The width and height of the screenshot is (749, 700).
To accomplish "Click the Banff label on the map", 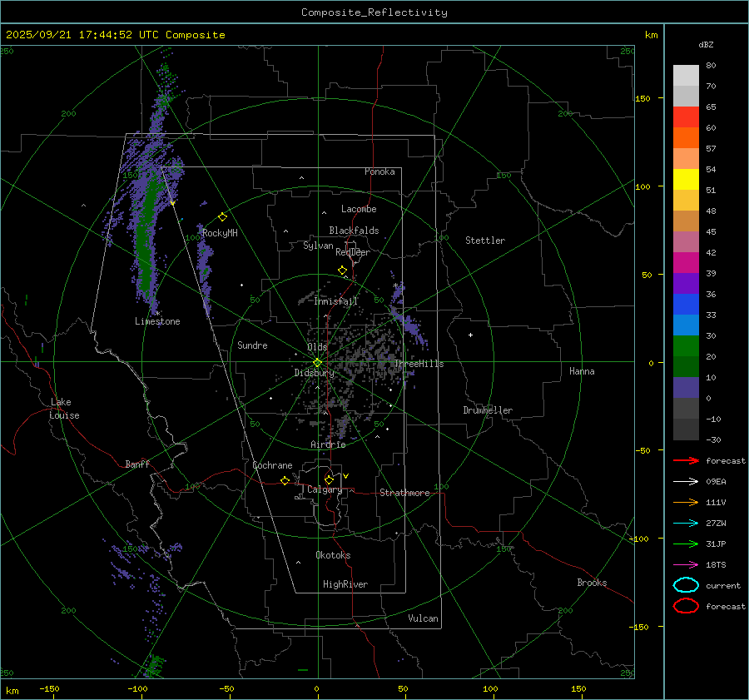I will pos(137,464).
